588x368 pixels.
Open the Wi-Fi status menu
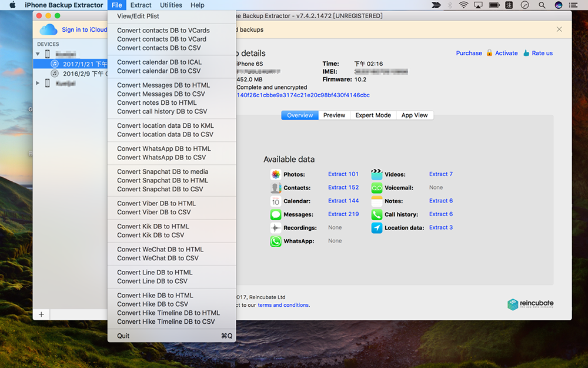[463, 5]
